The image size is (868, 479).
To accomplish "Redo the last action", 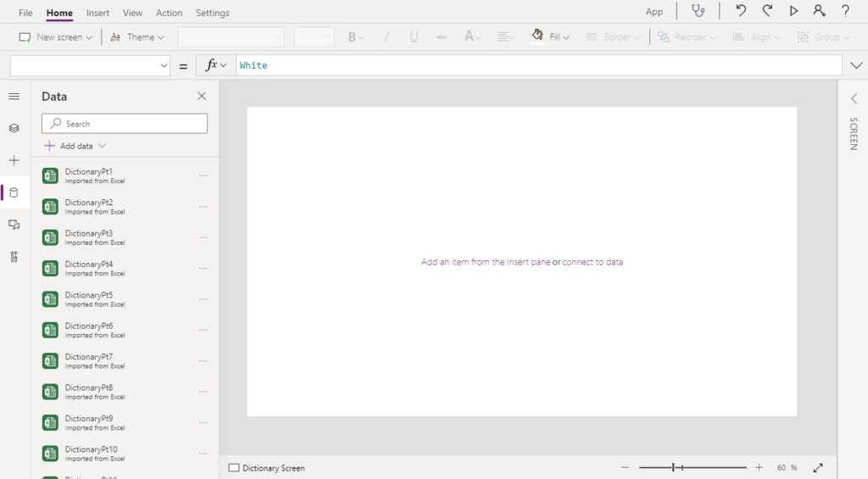I will pos(767,11).
